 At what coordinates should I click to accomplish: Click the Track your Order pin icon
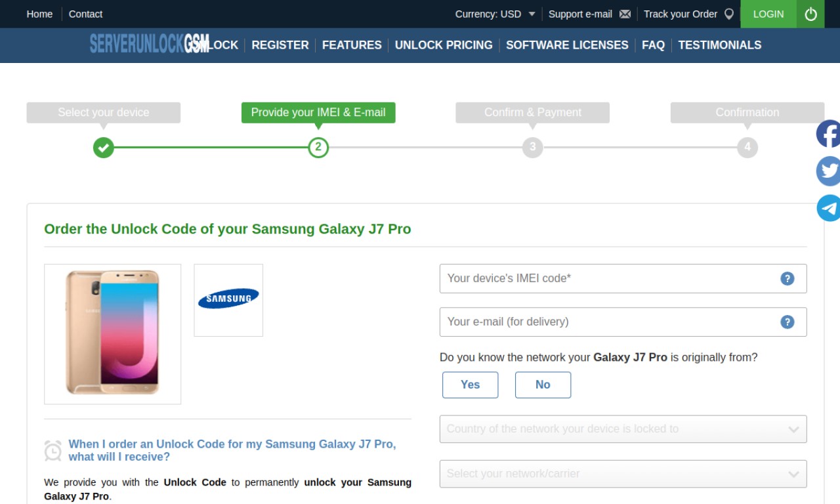[728, 14]
